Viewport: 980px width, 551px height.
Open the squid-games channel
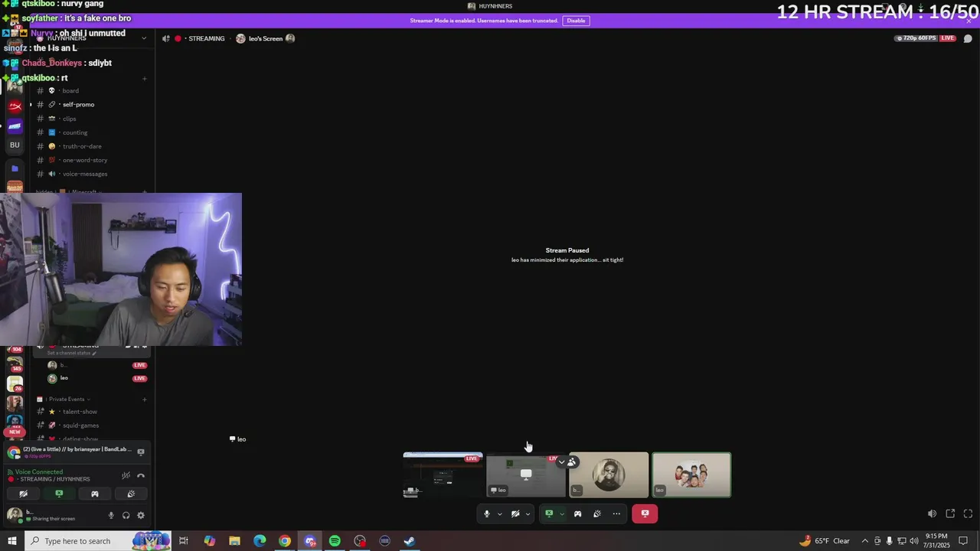80,425
